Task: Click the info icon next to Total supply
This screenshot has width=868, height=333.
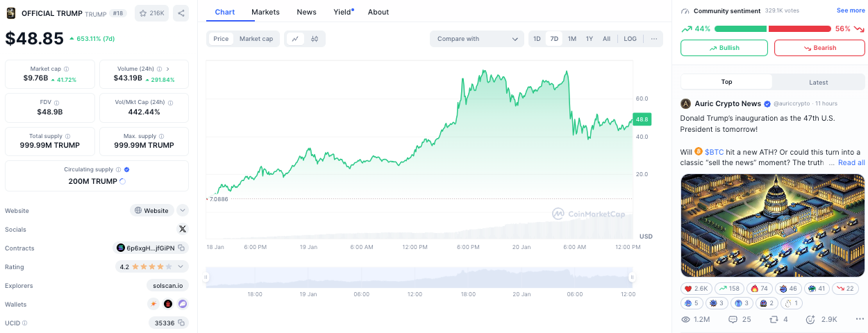Action: (68, 136)
